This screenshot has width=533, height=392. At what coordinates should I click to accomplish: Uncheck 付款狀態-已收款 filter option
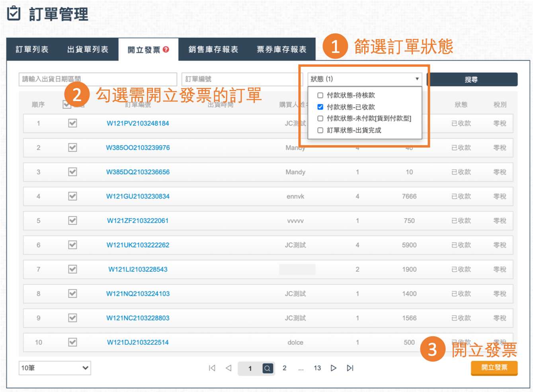tap(320, 107)
